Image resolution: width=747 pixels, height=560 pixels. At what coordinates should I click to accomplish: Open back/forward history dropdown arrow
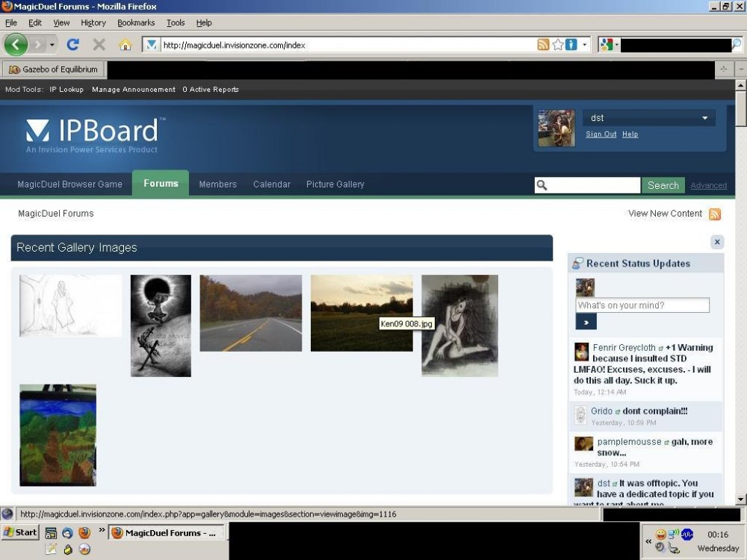tap(52, 45)
